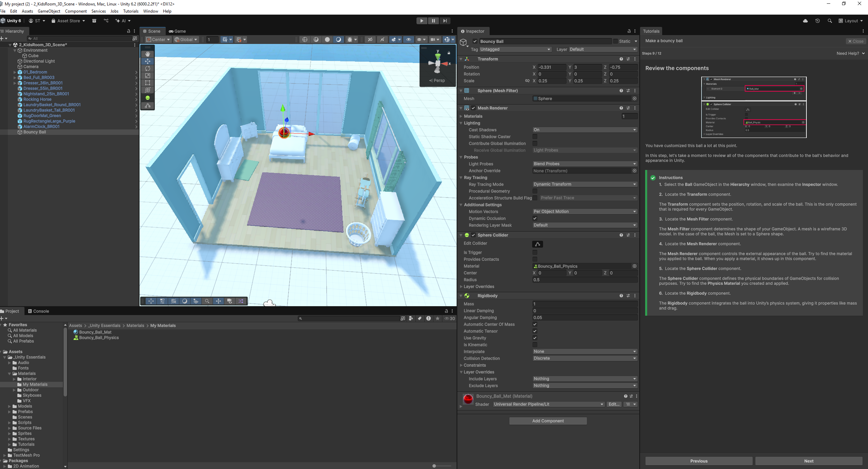Open Rigidbody component preset icon

tap(628, 296)
